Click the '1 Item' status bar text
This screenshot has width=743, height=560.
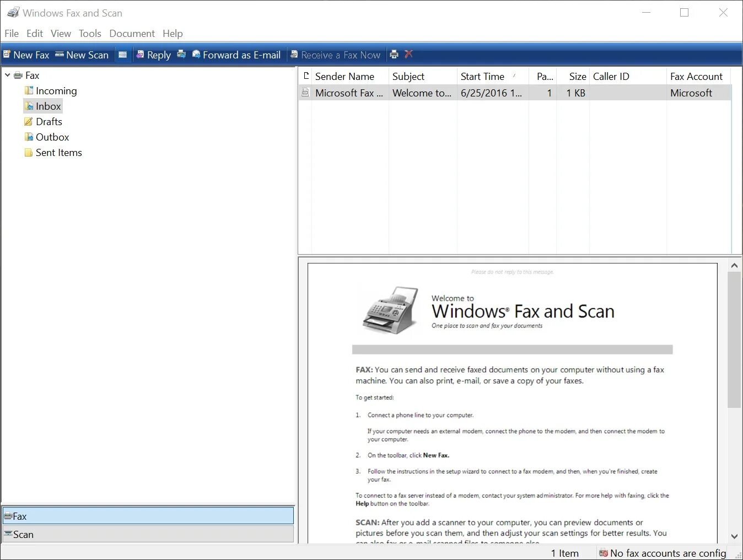(565, 553)
